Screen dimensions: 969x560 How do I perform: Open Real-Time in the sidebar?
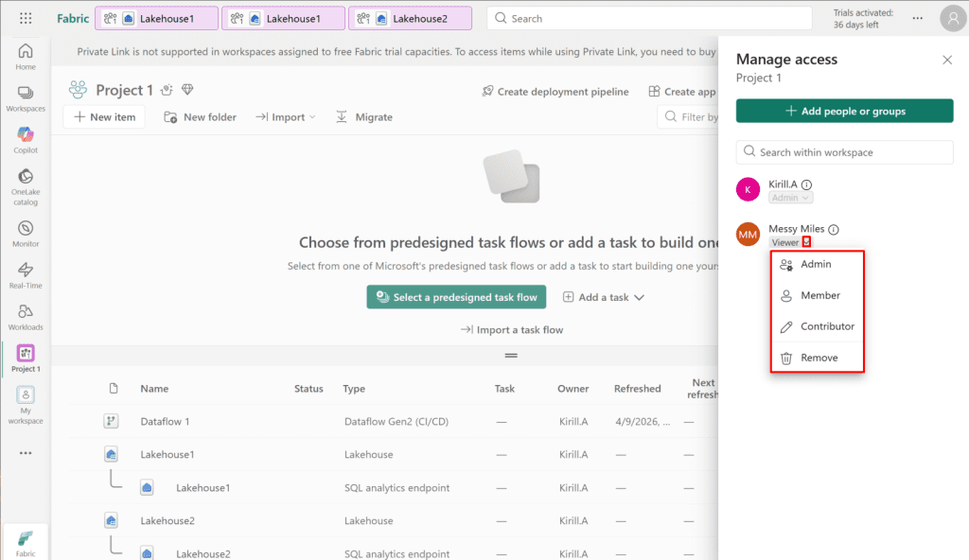coord(26,274)
